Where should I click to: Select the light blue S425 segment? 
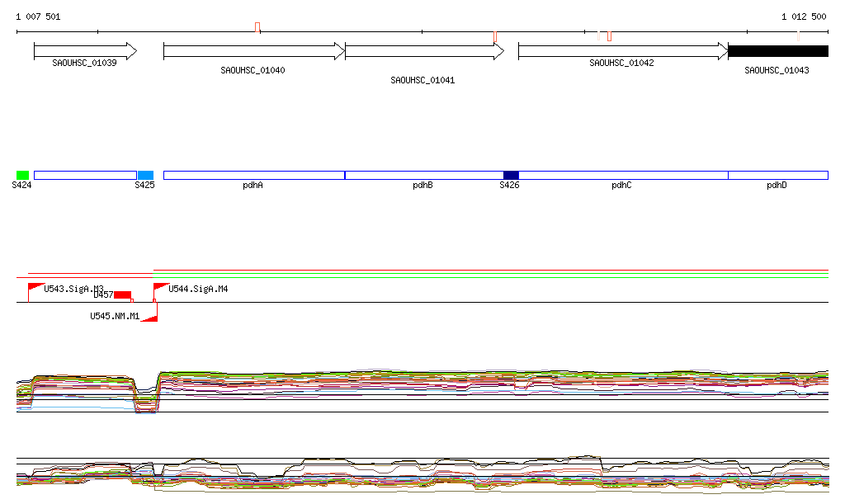pos(145,175)
